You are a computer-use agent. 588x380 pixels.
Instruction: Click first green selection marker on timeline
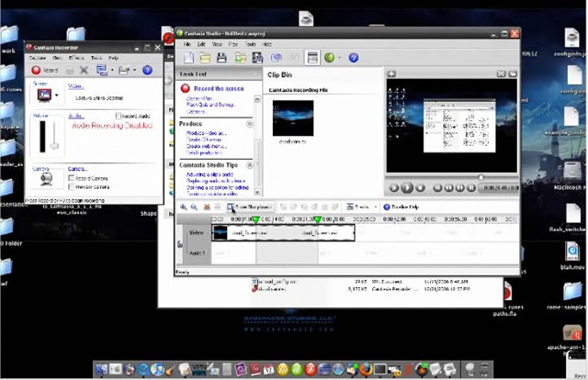tap(256, 219)
